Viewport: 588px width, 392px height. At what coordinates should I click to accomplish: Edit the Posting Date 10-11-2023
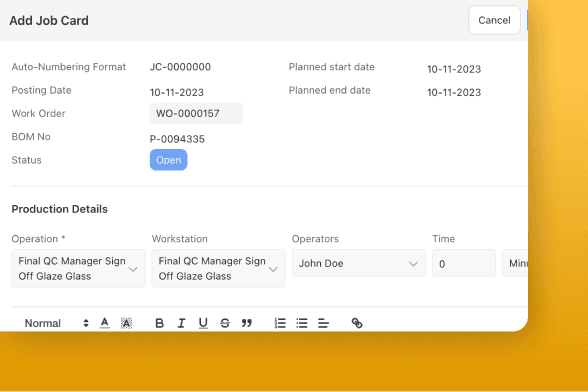(177, 92)
